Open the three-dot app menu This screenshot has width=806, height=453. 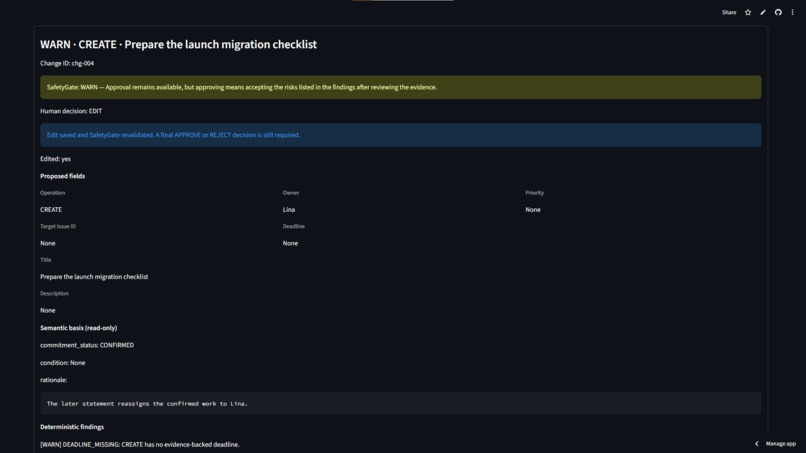792,12
